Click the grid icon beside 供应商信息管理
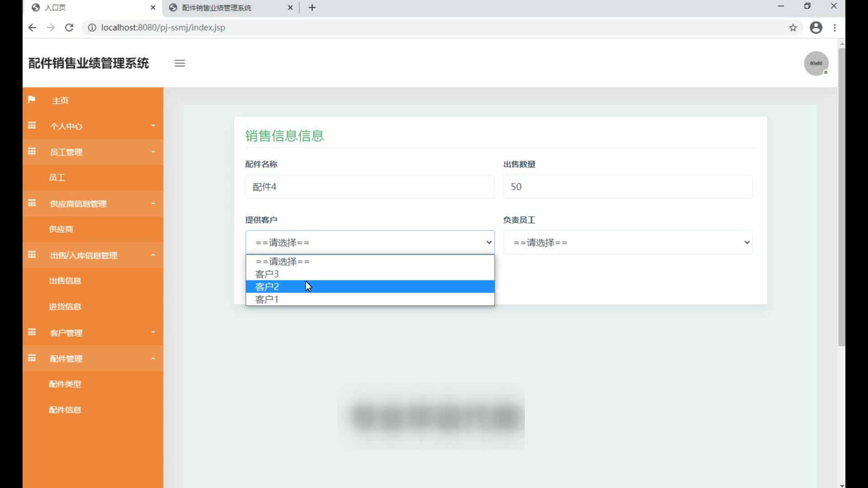This screenshot has width=868, height=488. [x=32, y=203]
